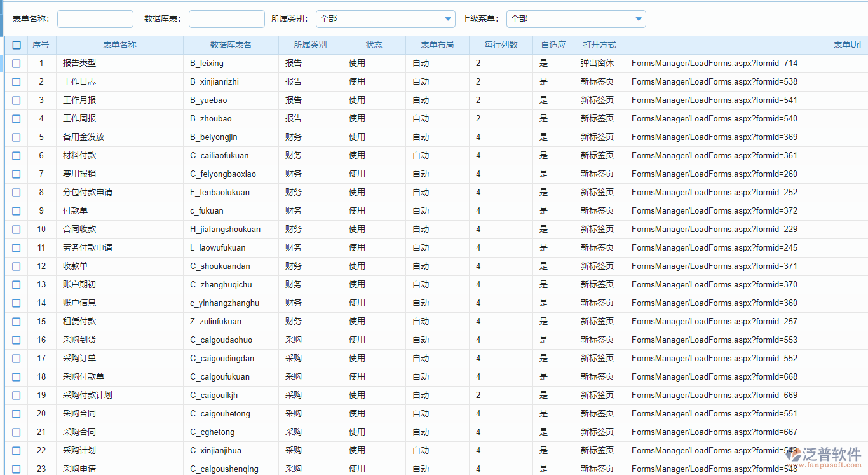Click the 数据库表 input field

coord(226,19)
